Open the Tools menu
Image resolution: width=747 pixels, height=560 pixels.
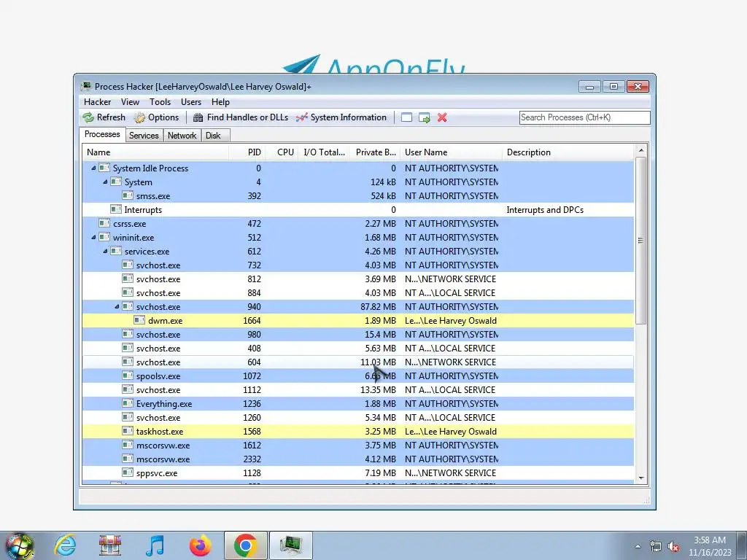point(160,102)
